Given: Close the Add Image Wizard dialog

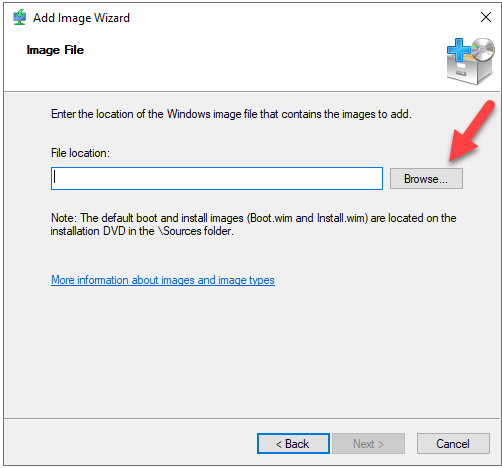Looking at the screenshot, I should (486, 17).
